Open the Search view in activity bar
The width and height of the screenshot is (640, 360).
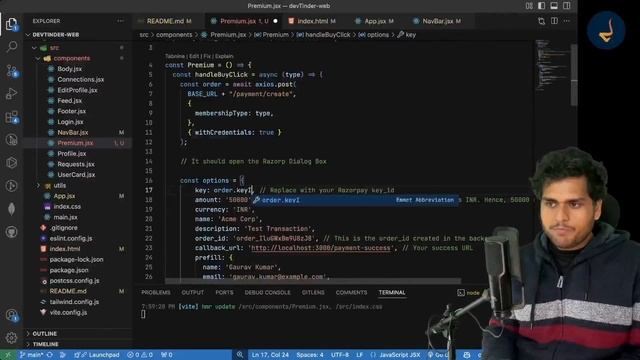click(x=11, y=47)
